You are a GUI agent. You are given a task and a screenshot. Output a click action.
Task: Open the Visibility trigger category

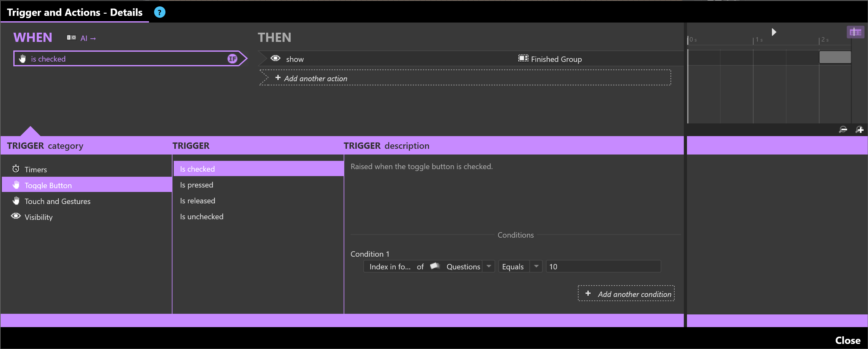coord(38,217)
